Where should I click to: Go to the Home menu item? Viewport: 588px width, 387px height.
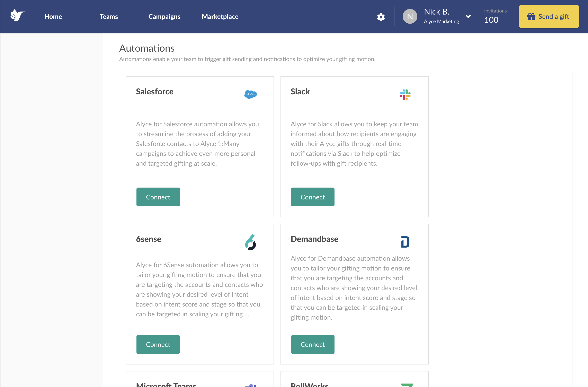point(53,17)
